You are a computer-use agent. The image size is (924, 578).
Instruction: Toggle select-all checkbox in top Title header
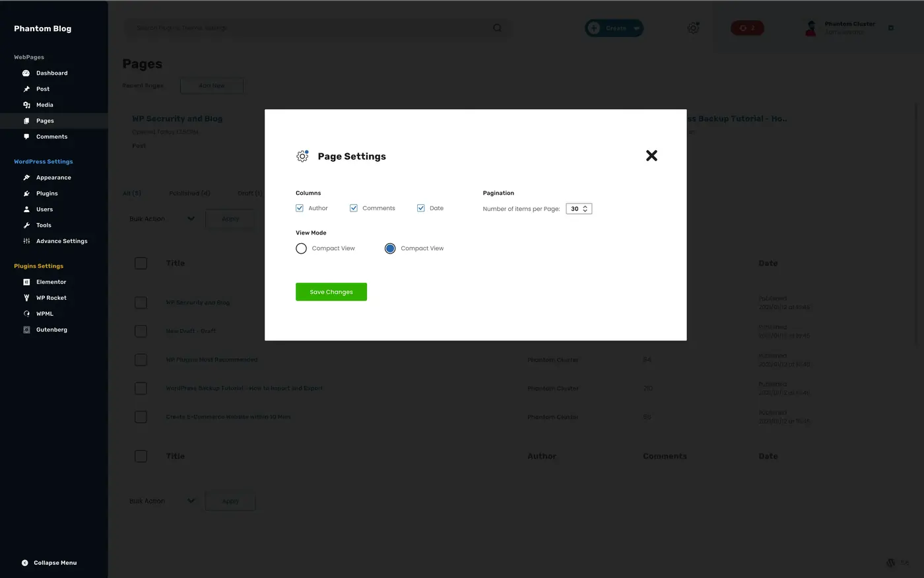(141, 263)
